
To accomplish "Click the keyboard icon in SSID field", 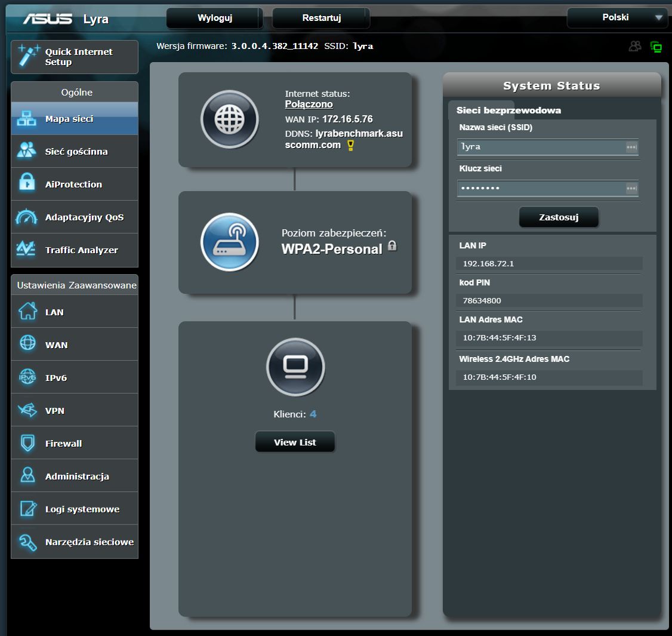I will (631, 147).
